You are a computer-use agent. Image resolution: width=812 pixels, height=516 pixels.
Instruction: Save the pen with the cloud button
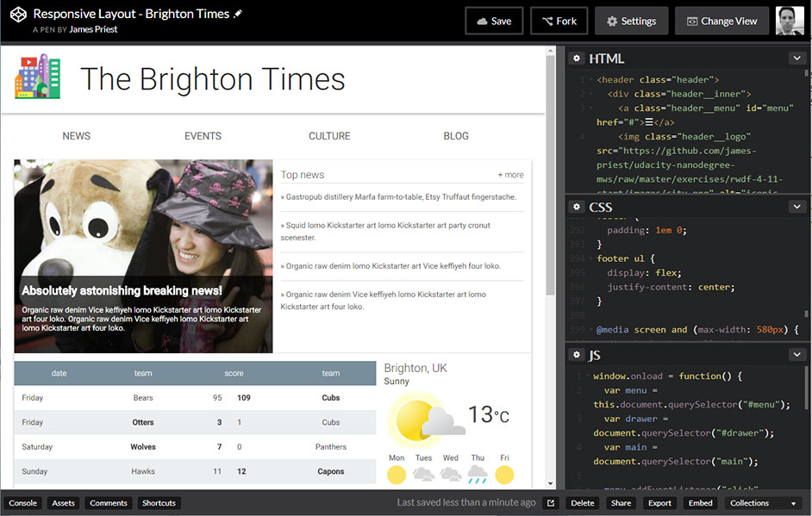[493, 20]
